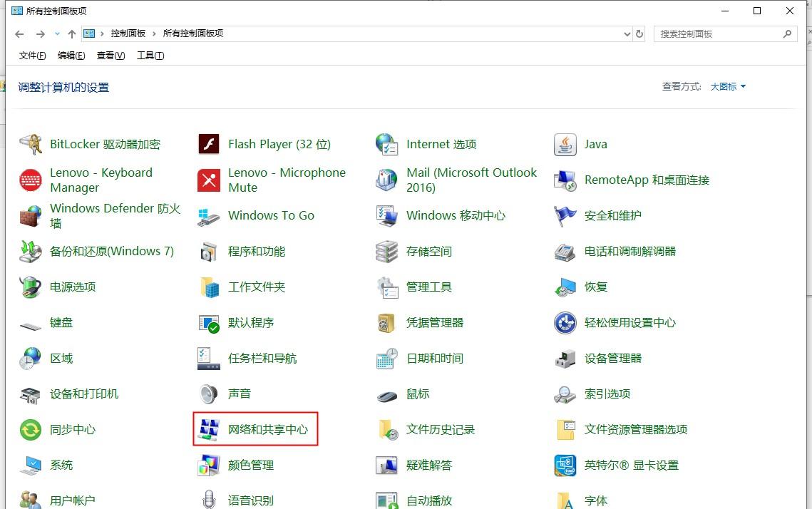The width and height of the screenshot is (812, 509).
Task: Open the 工作文件夹 icon
Action: click(x=209, y=287)
